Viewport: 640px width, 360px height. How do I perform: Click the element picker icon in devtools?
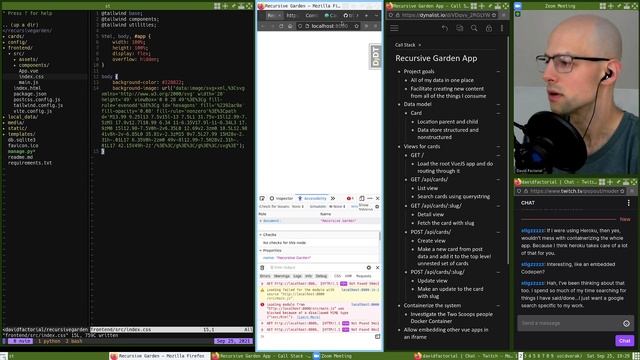pyautogui.click(x=262, y=198)
